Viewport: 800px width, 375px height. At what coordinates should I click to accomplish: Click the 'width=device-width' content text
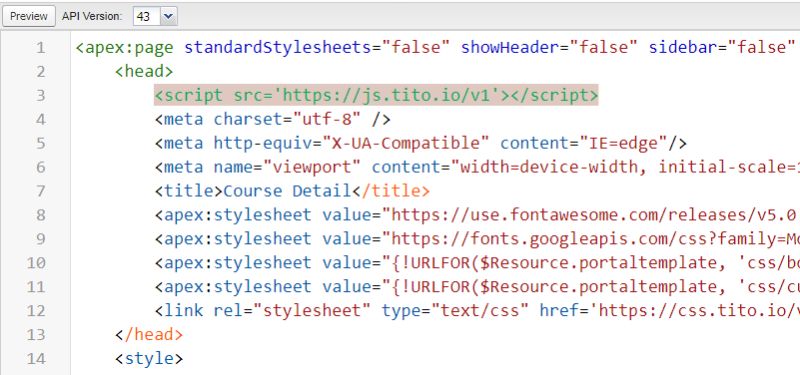[550, 167]
